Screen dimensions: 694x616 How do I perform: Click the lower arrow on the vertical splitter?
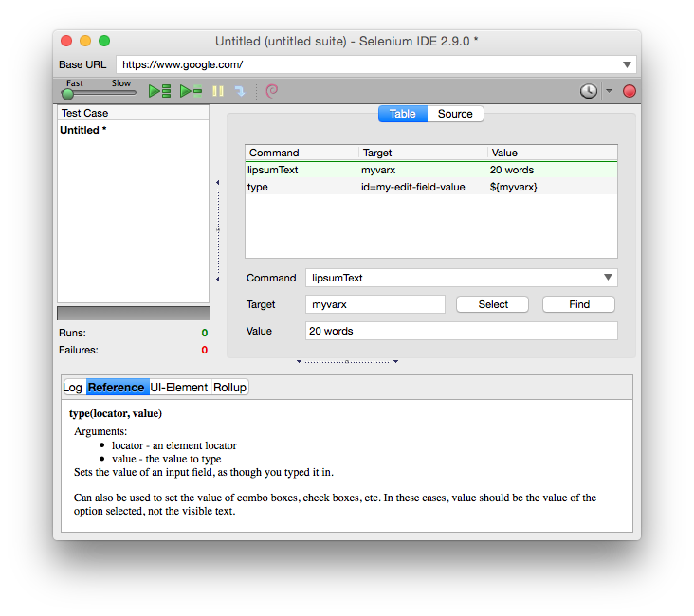pyautogui.click(x=217, y=280)
